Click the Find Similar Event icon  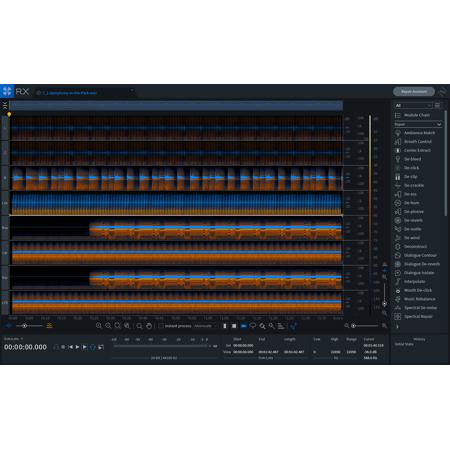(x=293, y=326)
